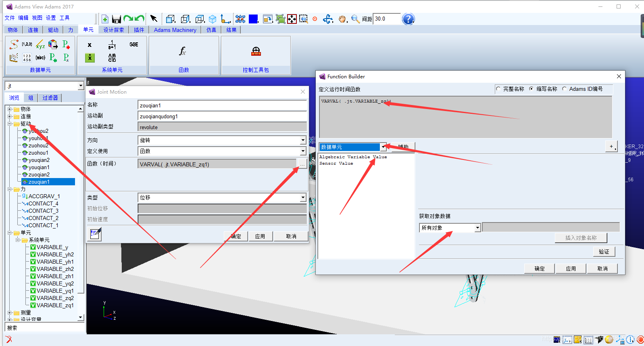The height and width of the screenshot is (346, 644).
Task: Collapse the 力 tree node
Action: click(10, 189)
